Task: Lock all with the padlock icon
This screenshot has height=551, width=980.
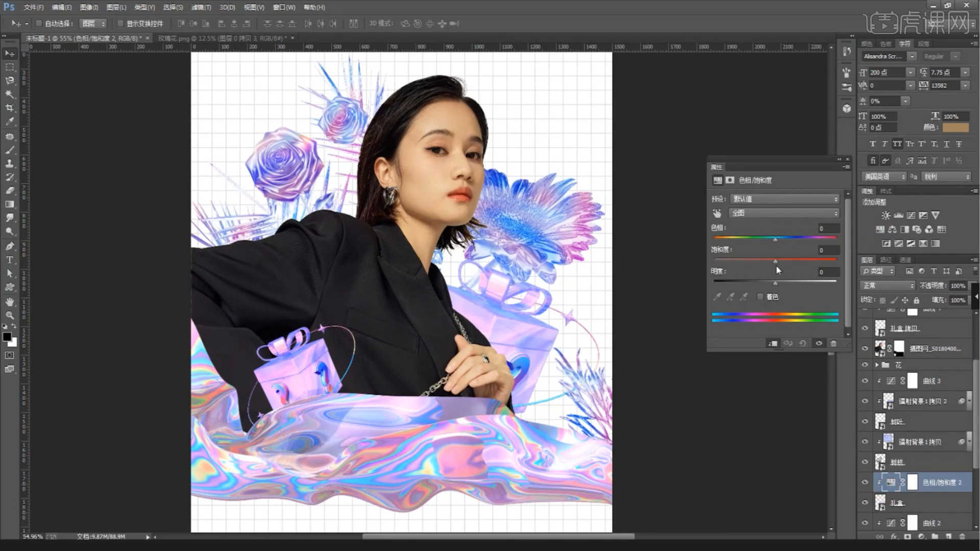Action: point(917,300)
